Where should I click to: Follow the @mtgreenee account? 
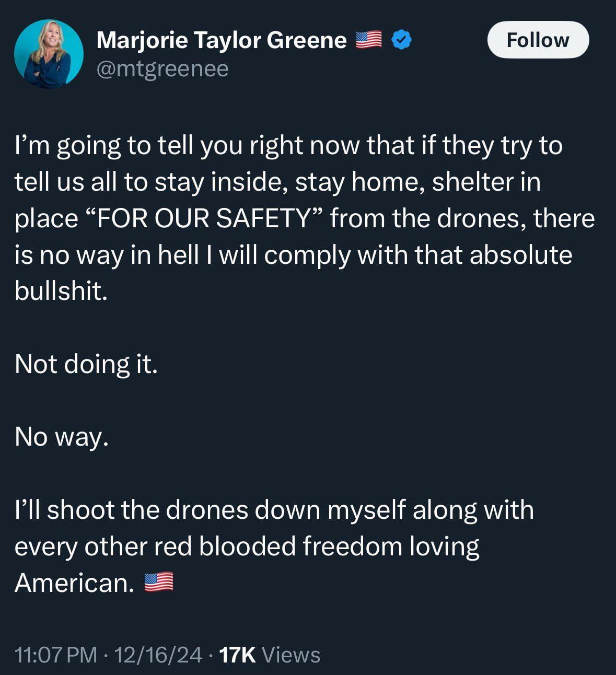click(x=538, y=40)
